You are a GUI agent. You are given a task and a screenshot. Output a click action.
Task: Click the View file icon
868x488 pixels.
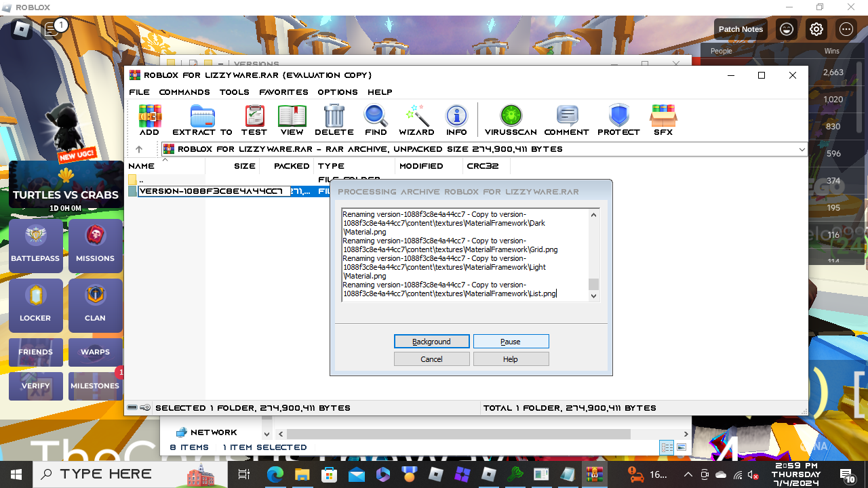click(x=292, y=120)
